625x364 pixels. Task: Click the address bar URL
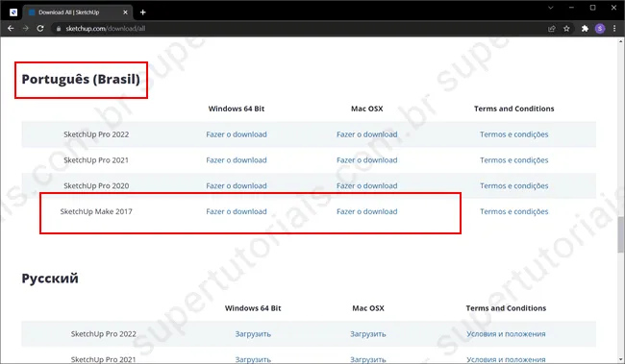pyautogui.click(x=106, y=29)
